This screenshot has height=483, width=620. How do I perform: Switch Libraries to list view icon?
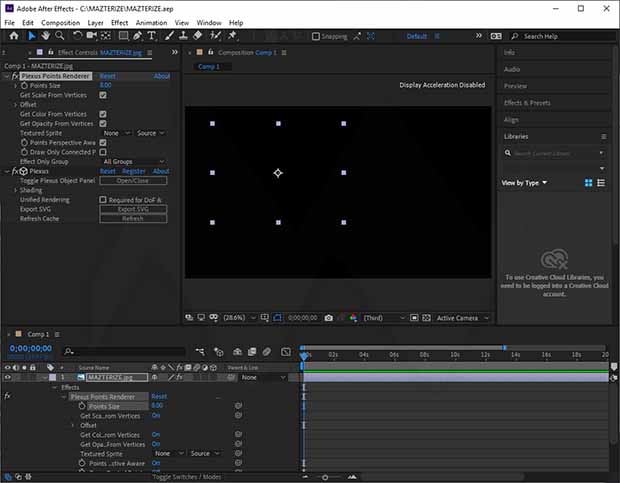[x=601, y=183]
